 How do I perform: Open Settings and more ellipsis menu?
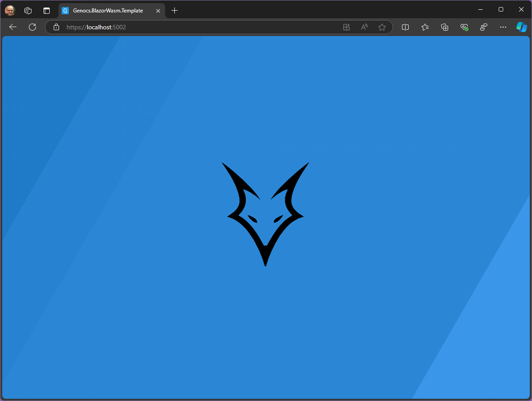[503, 27]
